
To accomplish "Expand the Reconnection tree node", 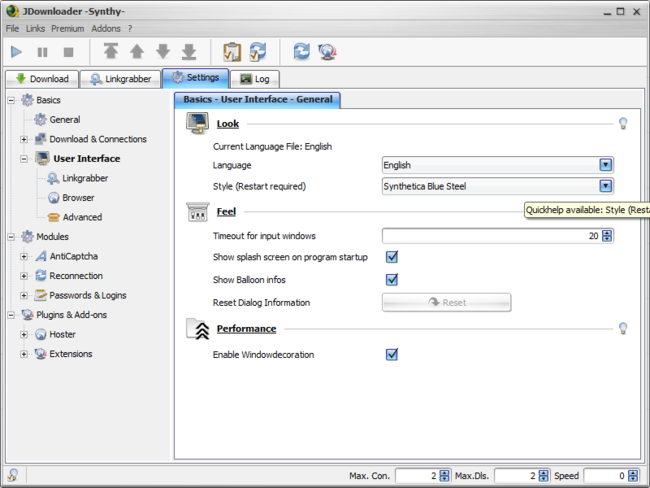I will [x=24, y=276].
